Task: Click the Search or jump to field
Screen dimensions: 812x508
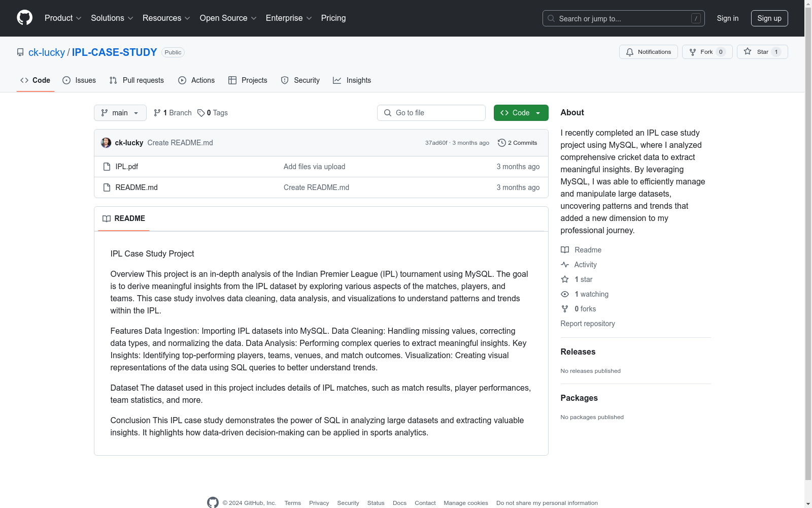Action: point(624,18)
